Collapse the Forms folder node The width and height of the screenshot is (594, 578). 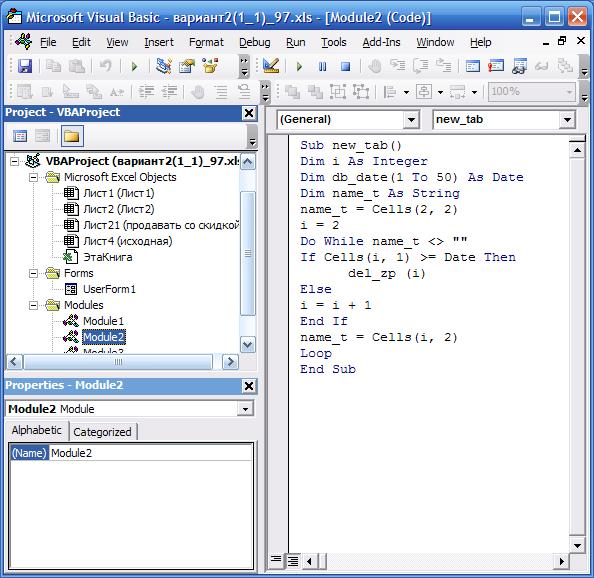pos(33,273)
